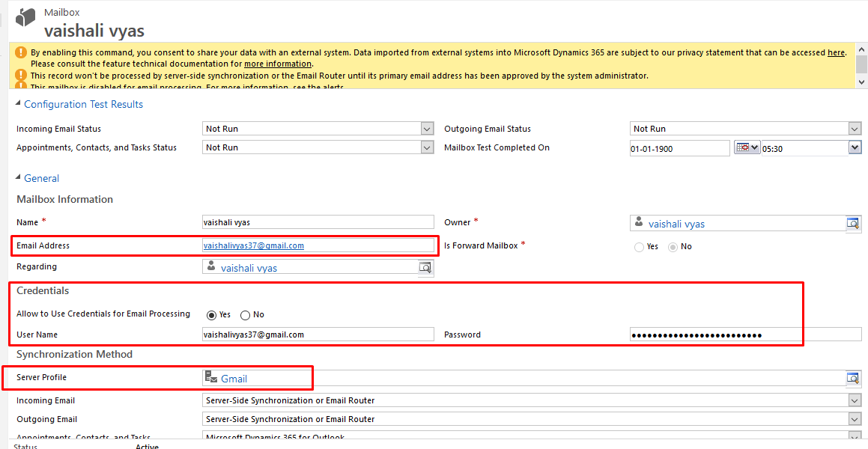Viewport: 868px width, 449px height.
Task: Open the Incoming Email synchronization method dropdown
Action: click(855, 400)
